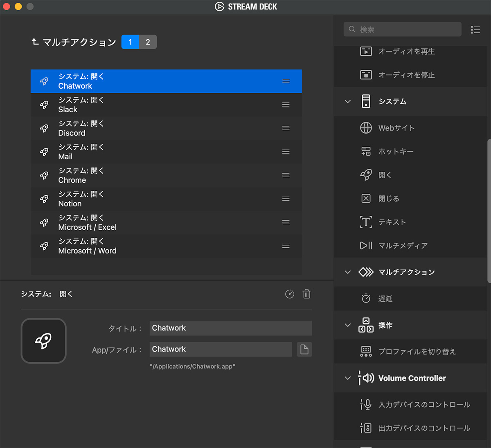Grab the reorder handle on Slack row
Viewport: 491px width, 448px height.
point(286,105)
